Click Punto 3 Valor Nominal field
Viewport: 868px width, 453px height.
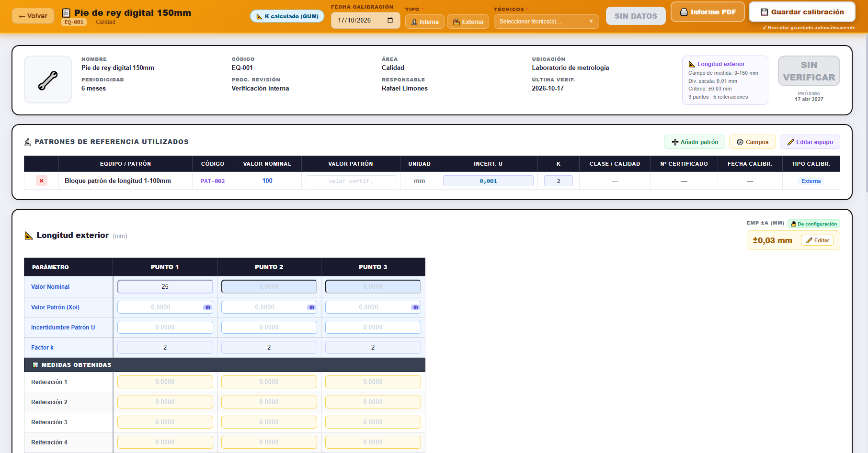point(373,286)
